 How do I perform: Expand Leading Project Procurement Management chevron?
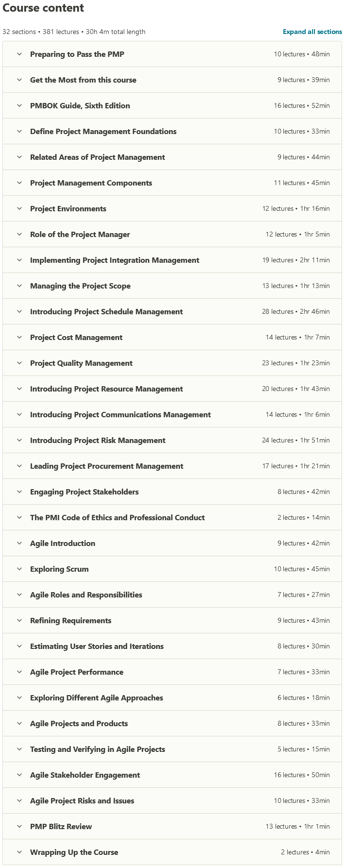point(19,466)
